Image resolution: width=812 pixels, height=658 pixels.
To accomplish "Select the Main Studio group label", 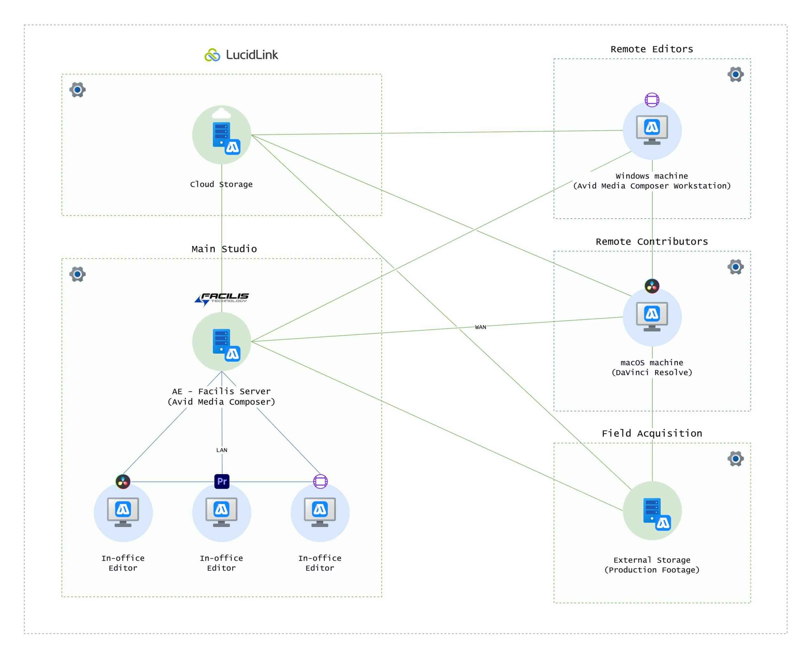I will [224, 249].
